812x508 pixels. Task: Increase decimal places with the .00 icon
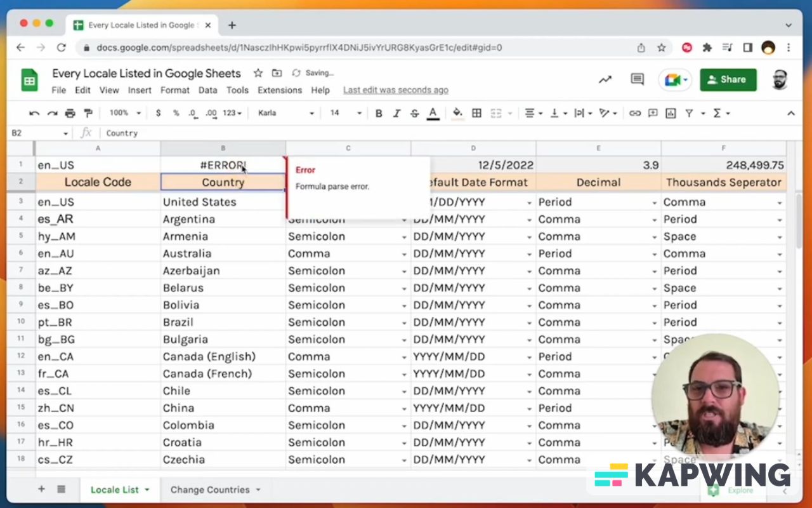pos(211,113)
